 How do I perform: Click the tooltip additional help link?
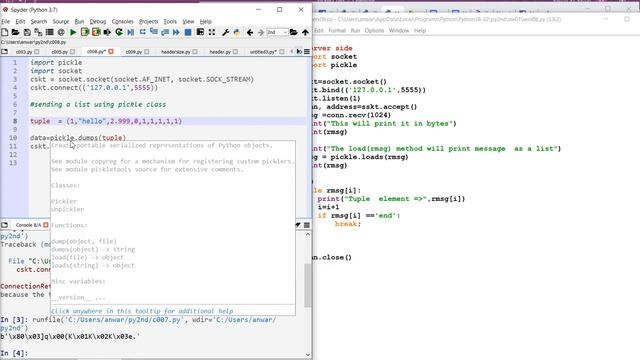tap(142, 311)
